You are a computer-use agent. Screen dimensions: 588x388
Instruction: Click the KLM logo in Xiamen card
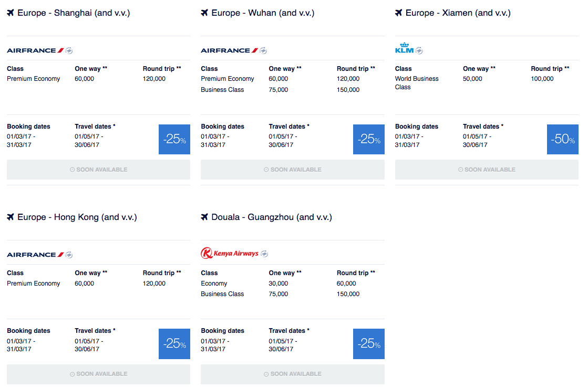[x=408, y=49]
